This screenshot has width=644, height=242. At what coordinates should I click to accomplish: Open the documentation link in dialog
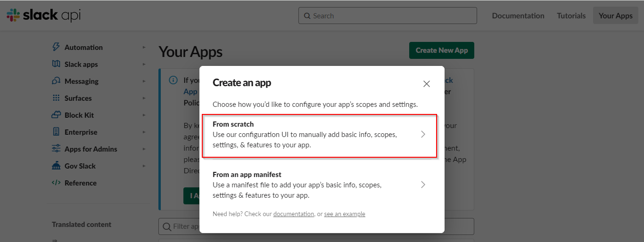pyautogui.click(x=294, y=214)
